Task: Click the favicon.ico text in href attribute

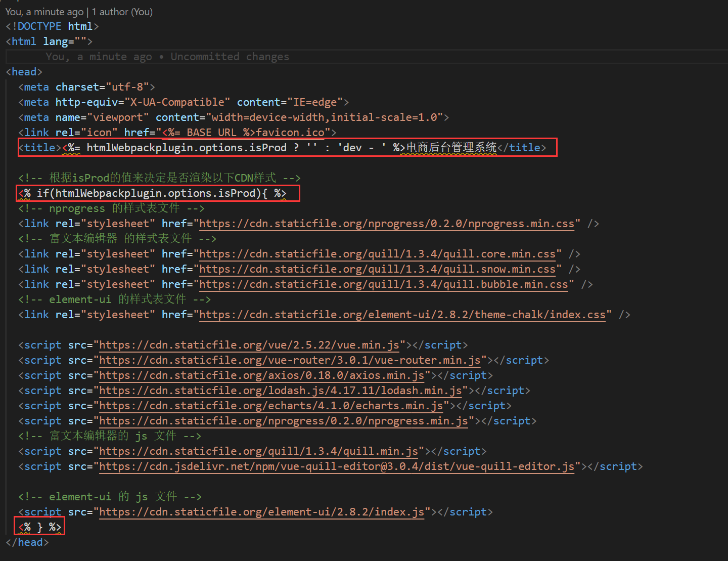Action: [x=290, y=133]
